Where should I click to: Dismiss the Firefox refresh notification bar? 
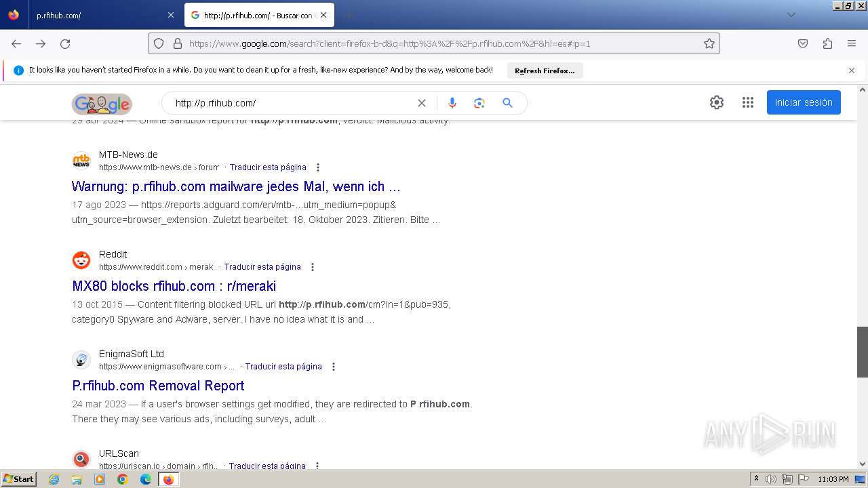852,70
